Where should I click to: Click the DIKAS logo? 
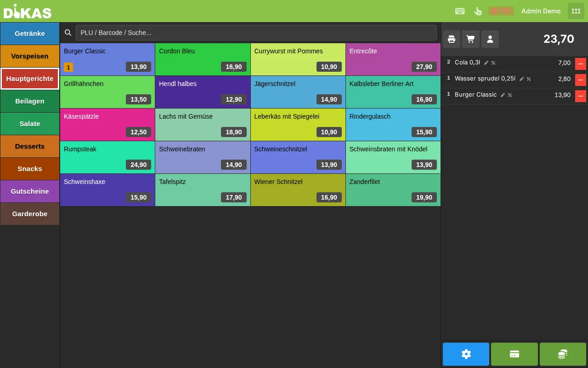click(x=28, y=11)
